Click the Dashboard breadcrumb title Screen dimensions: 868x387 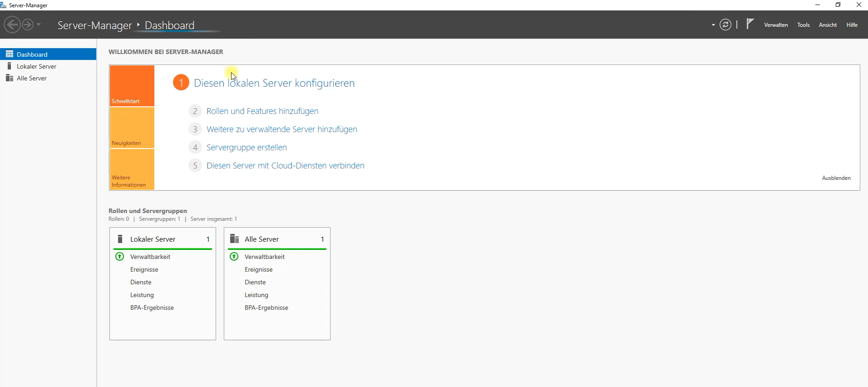pos(170,25)
